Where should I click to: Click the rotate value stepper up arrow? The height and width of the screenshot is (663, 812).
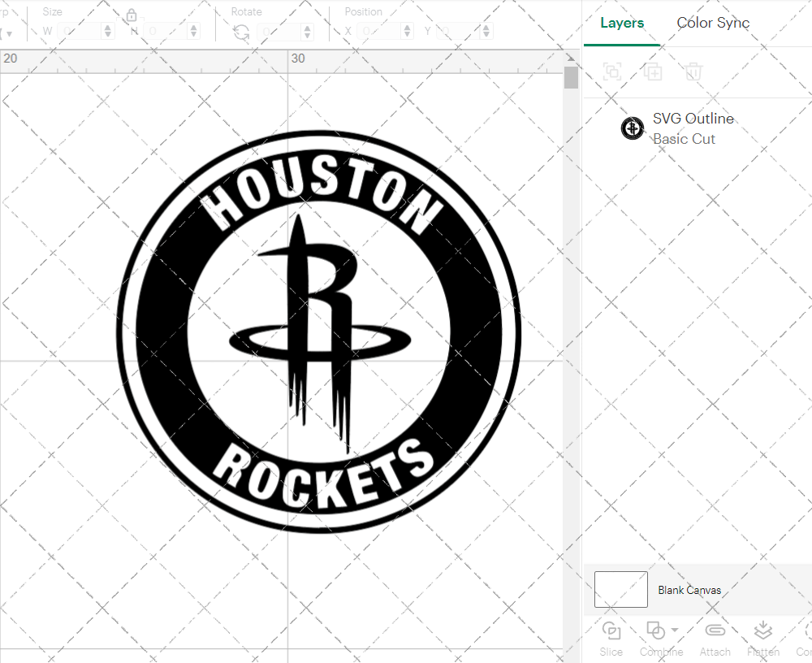[306, 27]
